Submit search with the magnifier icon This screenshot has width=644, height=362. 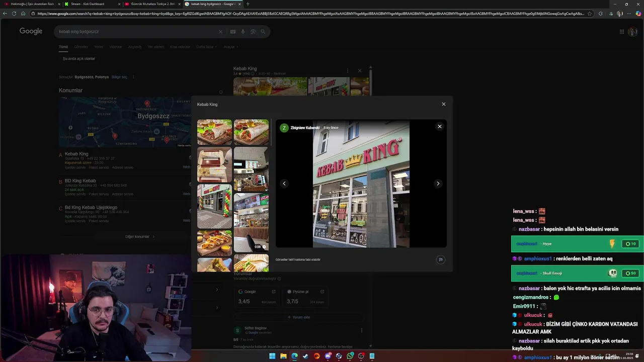point(263,32)
